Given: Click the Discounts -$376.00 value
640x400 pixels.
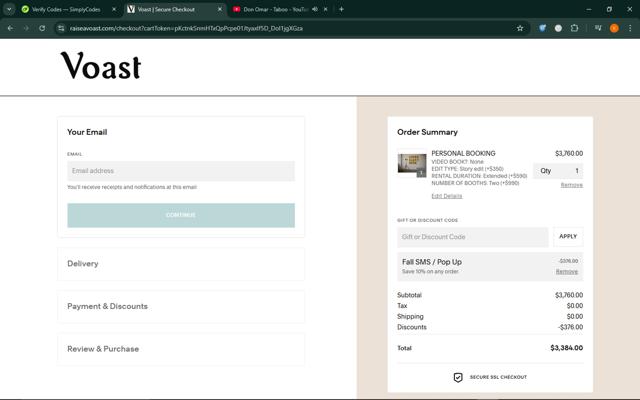Looking at the screenshot, I should tap(570, 327).
